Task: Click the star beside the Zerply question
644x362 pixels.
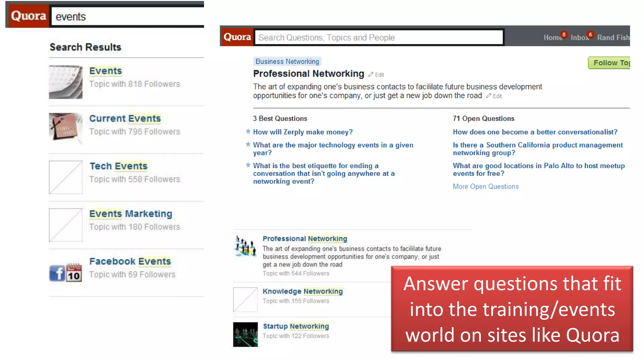Action: 248,131
